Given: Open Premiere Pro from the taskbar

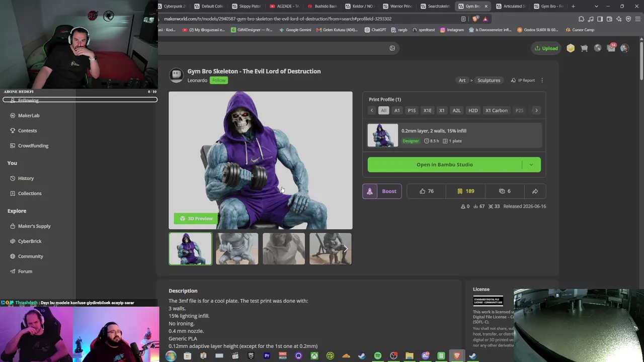Looking at the screenshot, I should click(267, 356).
